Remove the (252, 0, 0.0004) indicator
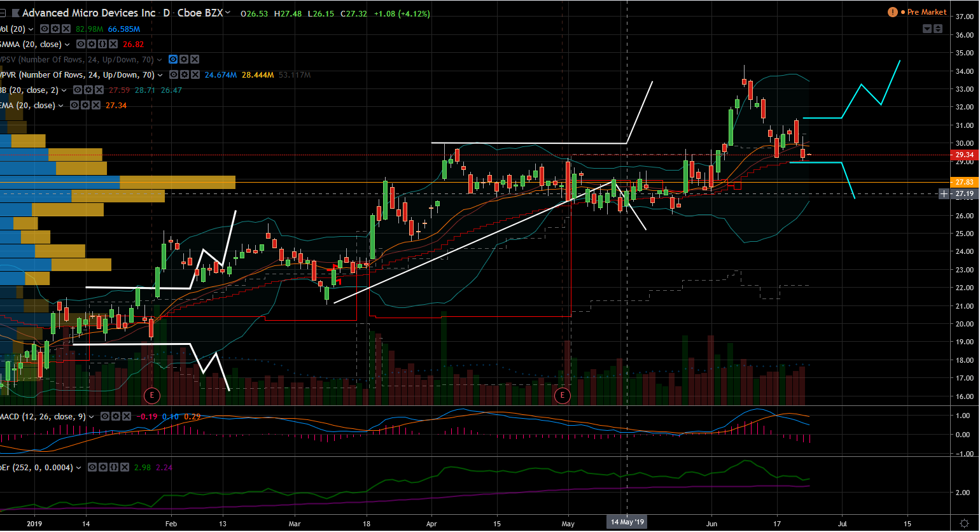This screenshot has height=532, width=980. (x=123, y=467)
